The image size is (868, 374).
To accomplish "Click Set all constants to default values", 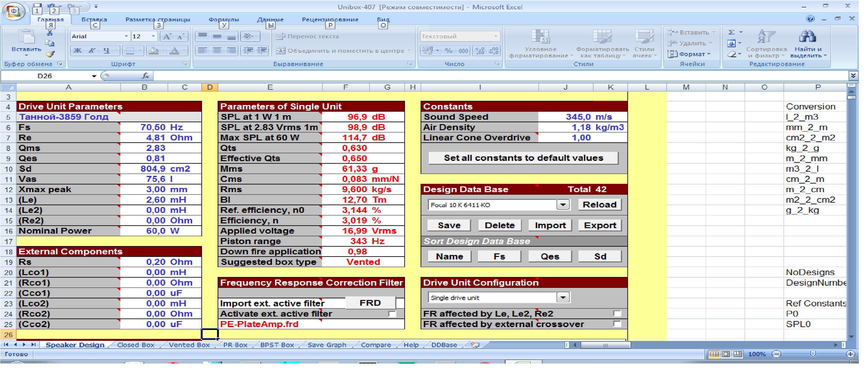I will click(x=523, y=158).
